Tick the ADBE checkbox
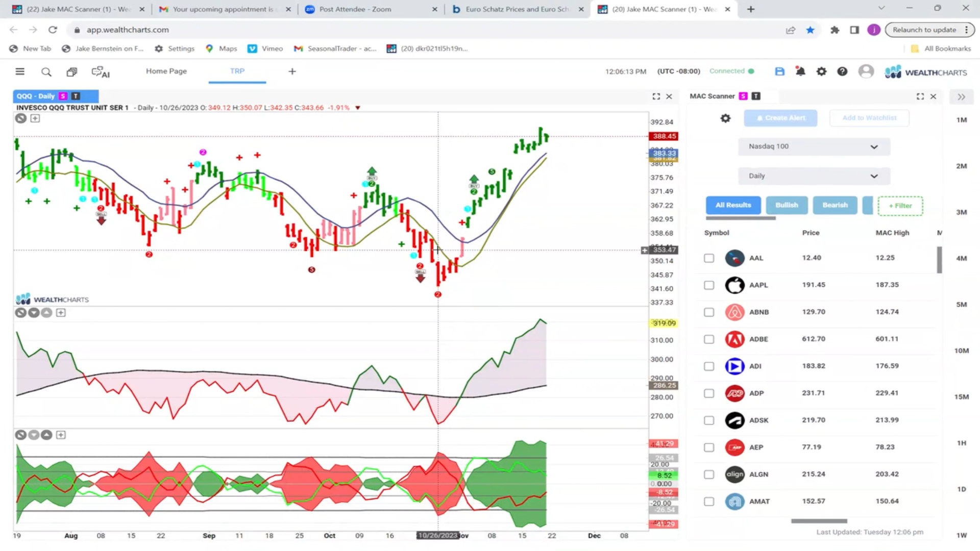This screenshot has width=980, height=551. tap(709, 339)
